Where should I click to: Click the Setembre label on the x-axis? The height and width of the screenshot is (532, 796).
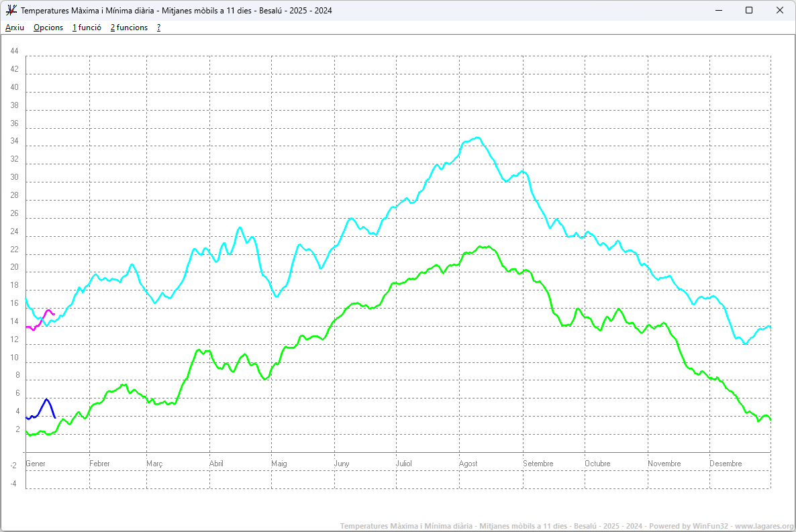(x=538, y=464)
